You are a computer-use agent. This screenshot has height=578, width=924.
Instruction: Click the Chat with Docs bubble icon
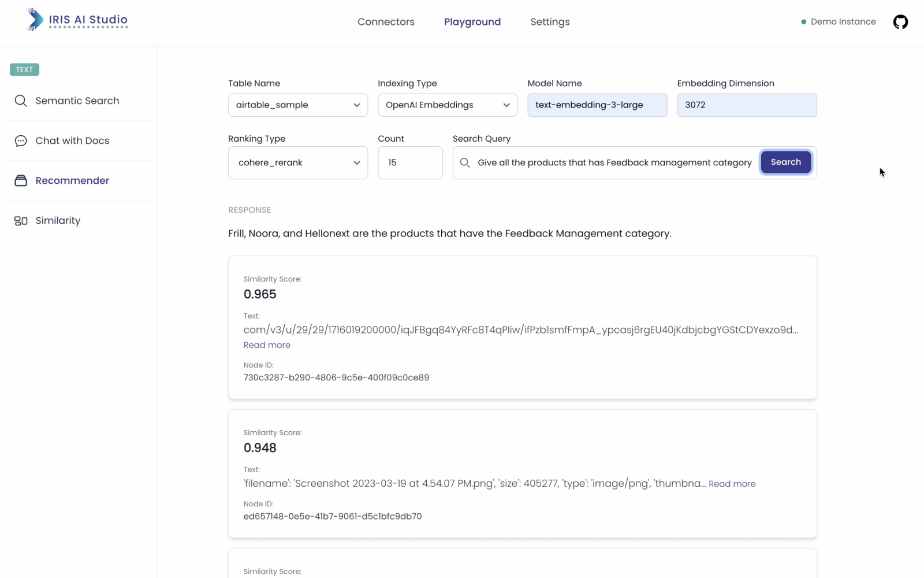21,141
